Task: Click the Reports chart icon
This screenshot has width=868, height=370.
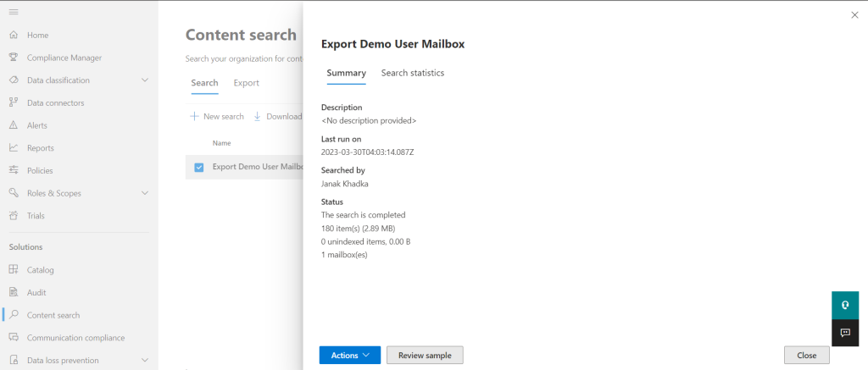Action: pos(14,148)
